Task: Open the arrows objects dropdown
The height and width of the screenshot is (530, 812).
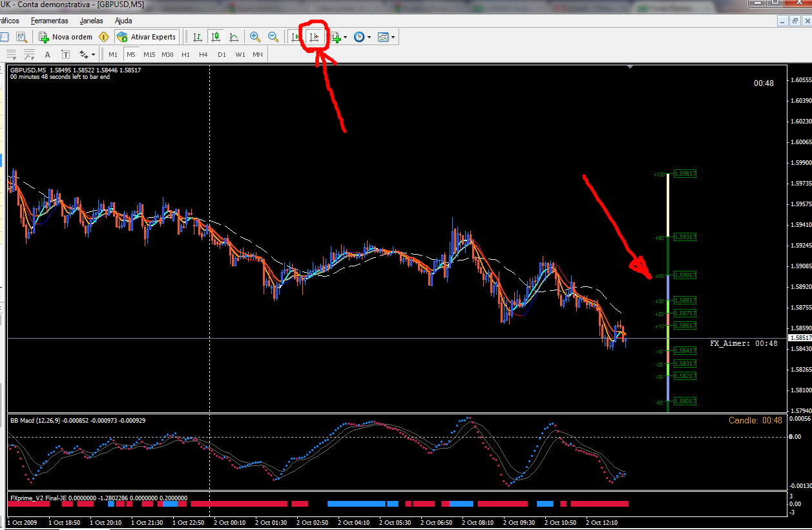Action: [x=87, y=54]
